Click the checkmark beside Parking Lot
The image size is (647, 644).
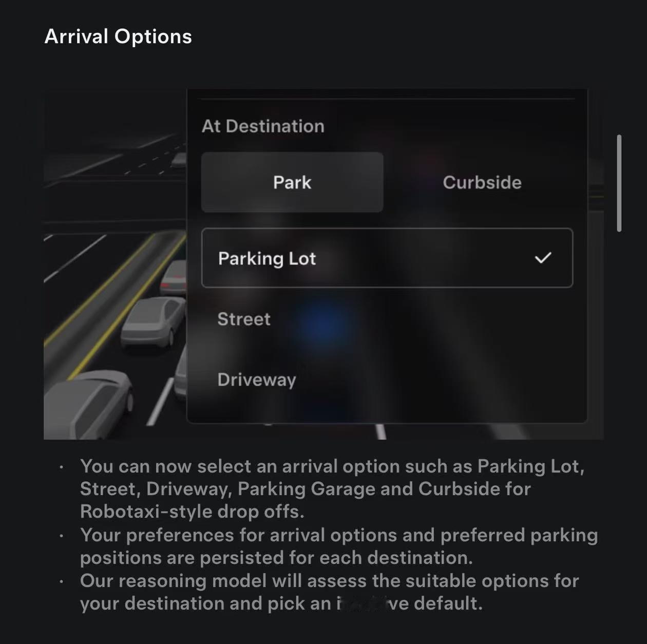coord(543,258)
